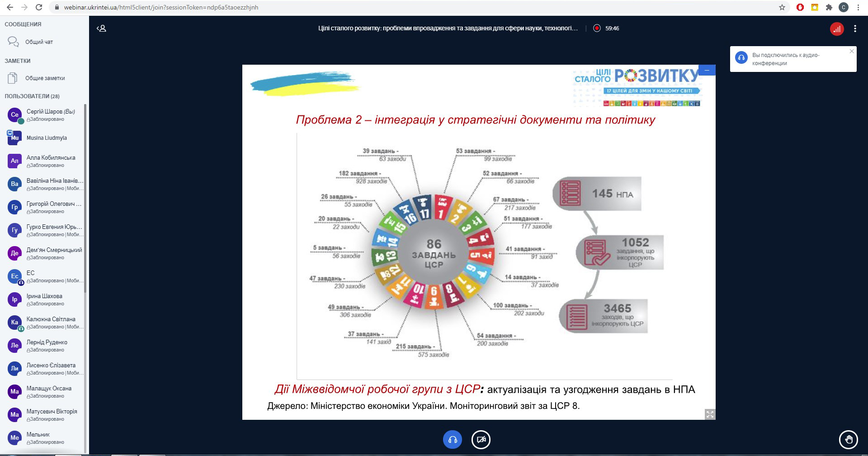Select user Лисенко Єлізавета
The width and height of the screenshot is (868, 456).
click(x=44, y=369)
